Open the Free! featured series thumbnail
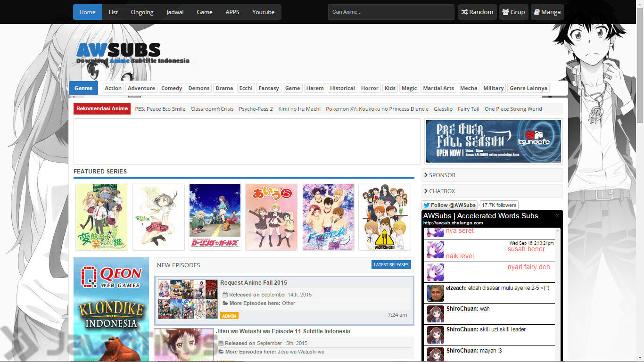Image resolution: width=644 pixels, height=362 pixels. (x=328, y=217)
